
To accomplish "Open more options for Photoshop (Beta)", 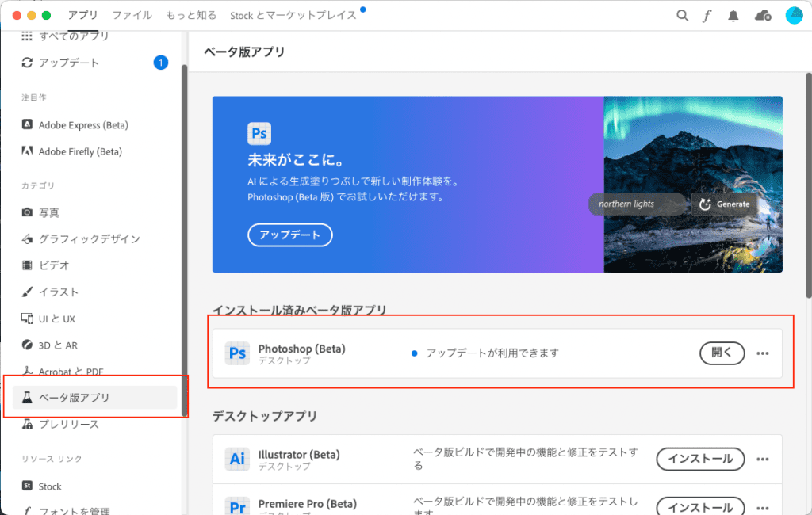I will pos(763,353).
